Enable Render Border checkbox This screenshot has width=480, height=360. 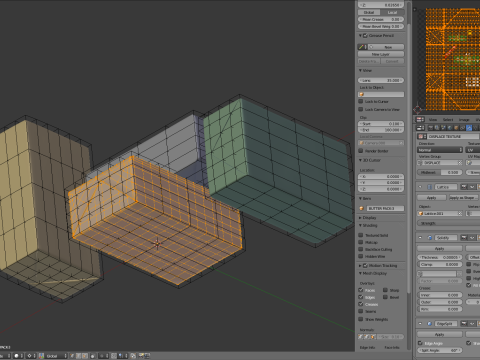click(361, 151)
